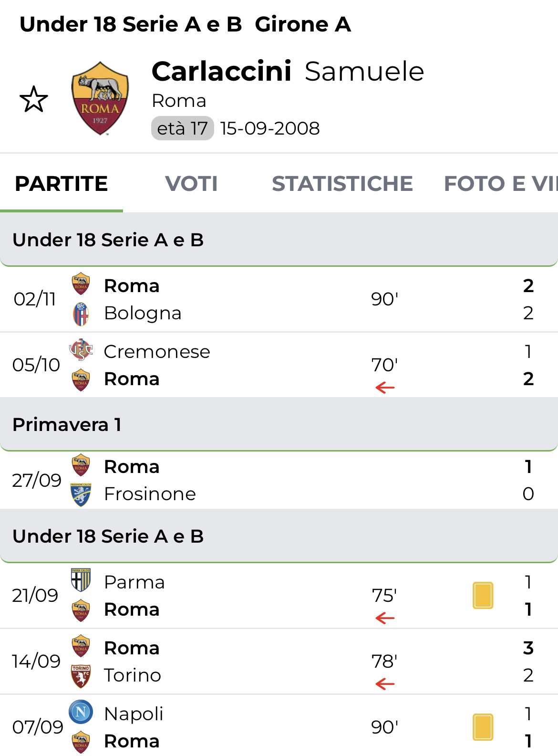Tap the Frosinone team badge
The height and width of the screenshot is (756, 558).
pyautogui.click(x=81, y=494)
